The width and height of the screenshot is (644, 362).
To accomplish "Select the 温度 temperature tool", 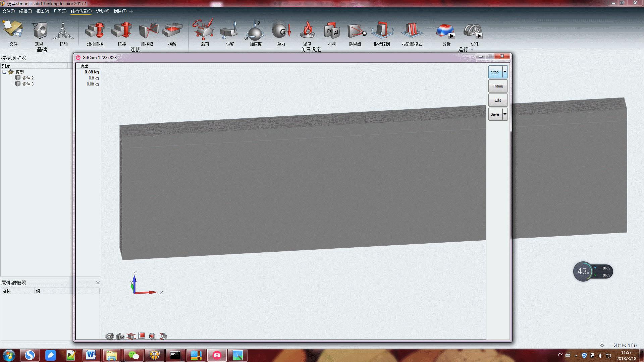I will [307, 31].
